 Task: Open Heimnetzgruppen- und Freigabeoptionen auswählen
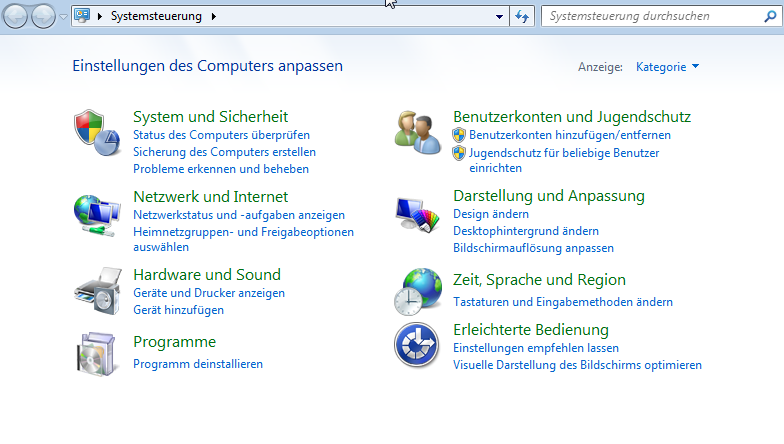244,240
